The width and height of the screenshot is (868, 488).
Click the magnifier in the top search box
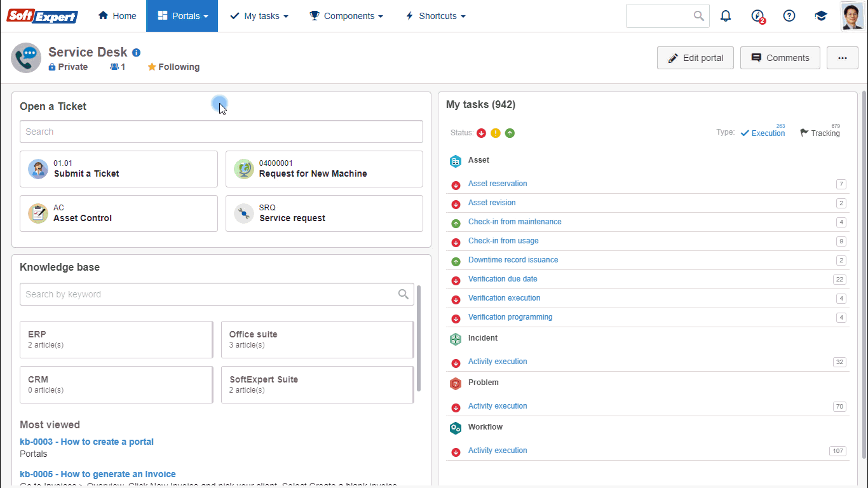click(699, 16)
